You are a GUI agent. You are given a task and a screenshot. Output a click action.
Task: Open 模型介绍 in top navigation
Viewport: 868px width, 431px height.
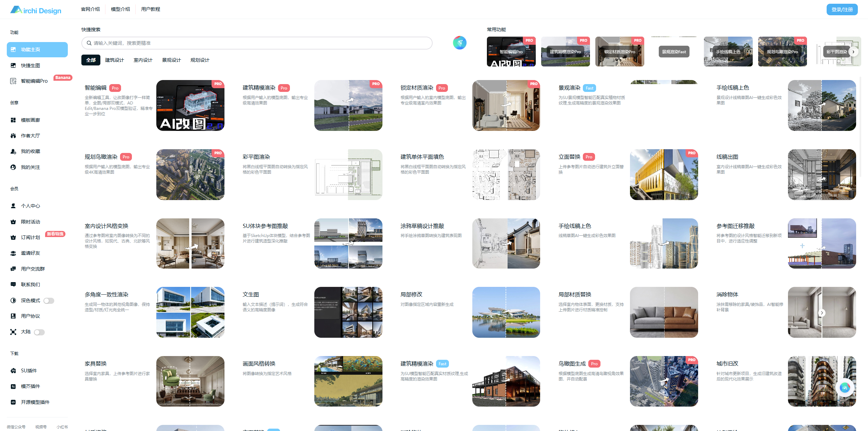click(120, 9)
